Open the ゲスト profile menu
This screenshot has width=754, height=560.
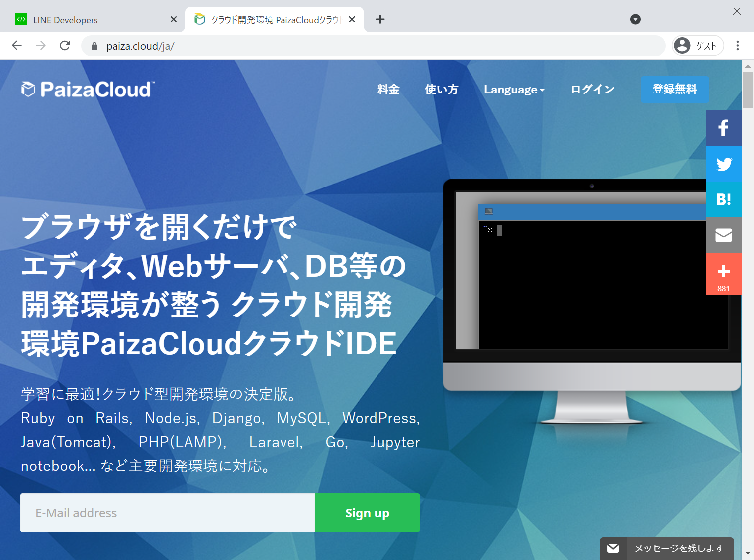697,46
